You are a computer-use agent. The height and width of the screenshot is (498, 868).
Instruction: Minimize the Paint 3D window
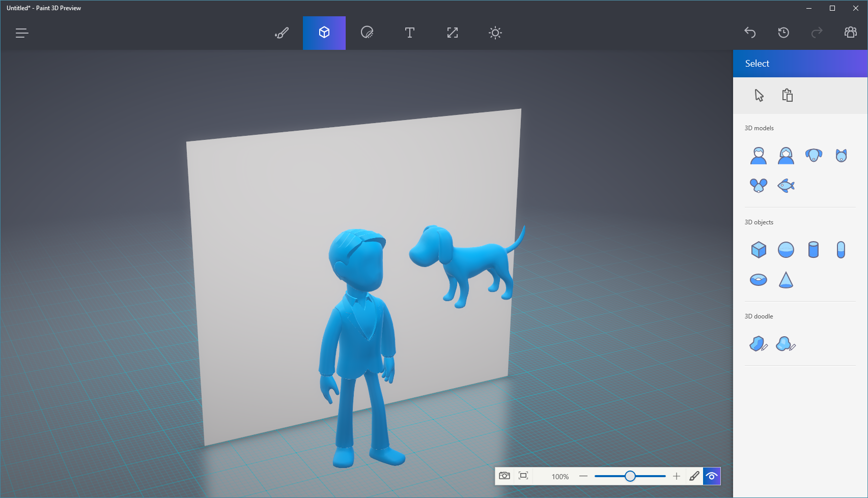[x=809, y=8]
